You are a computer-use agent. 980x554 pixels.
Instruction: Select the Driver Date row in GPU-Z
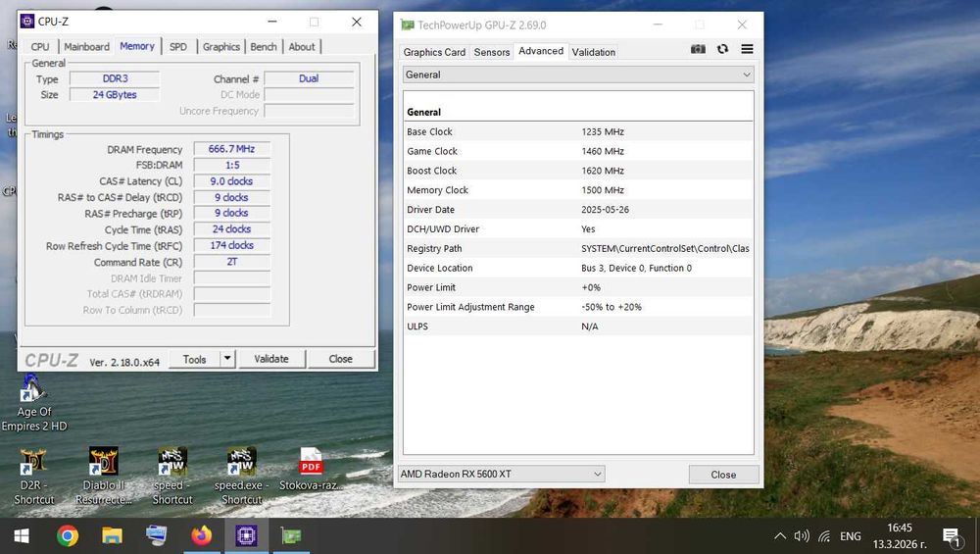coord(578,210)
